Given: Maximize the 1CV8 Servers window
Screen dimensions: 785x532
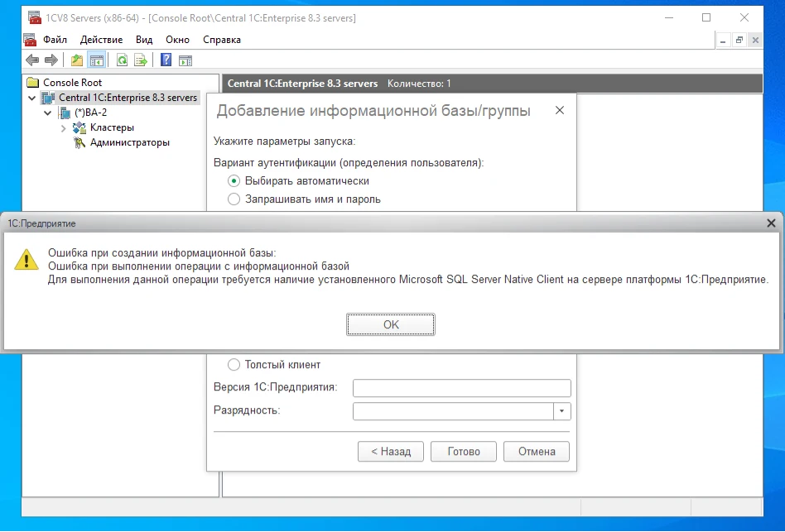Looking at the screenshot, I should (x=706, y=17).
